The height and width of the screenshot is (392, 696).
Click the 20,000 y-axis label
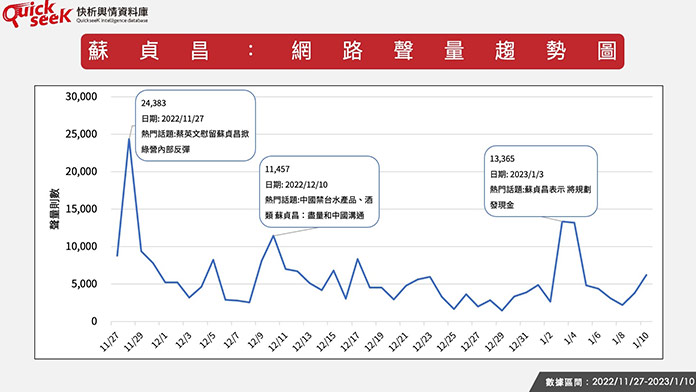(81, 171)
